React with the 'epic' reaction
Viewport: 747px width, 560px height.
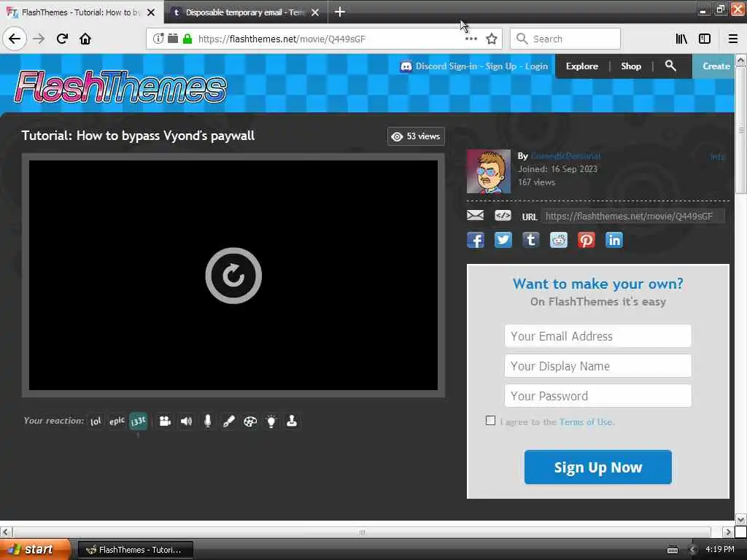[x=117, y=421]
